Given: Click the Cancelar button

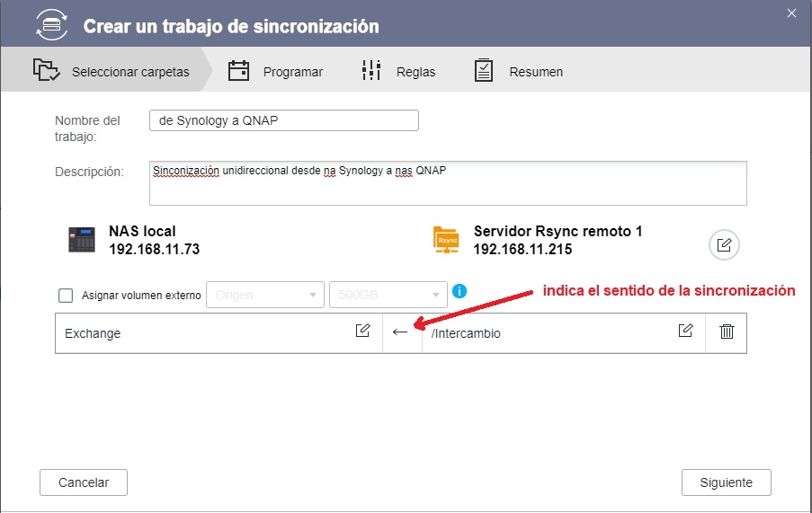Looking at the screenshot, I should point(84,482).
